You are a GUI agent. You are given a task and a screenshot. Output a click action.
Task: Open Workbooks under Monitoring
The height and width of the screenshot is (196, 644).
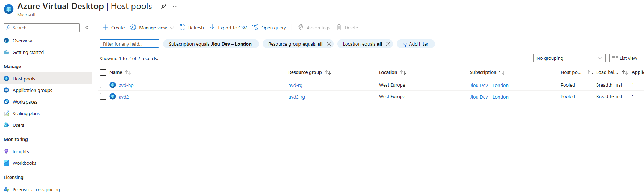(24, 163)
